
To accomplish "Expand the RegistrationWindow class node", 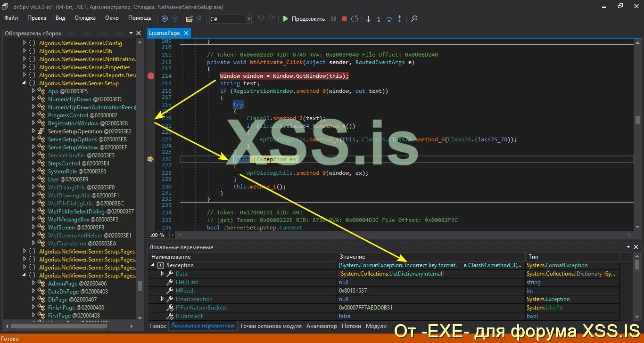I will 33,123.
